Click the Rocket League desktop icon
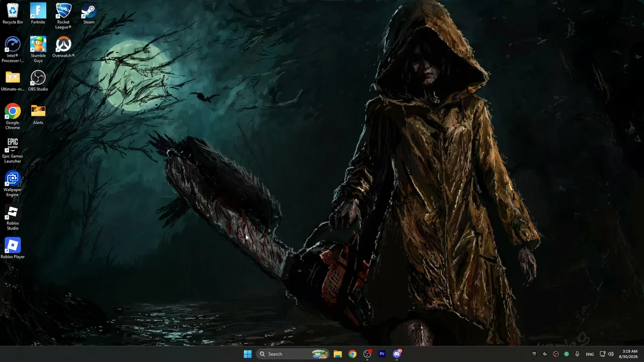644x362 pixels. pyautogui.click(x=63, y=16)
